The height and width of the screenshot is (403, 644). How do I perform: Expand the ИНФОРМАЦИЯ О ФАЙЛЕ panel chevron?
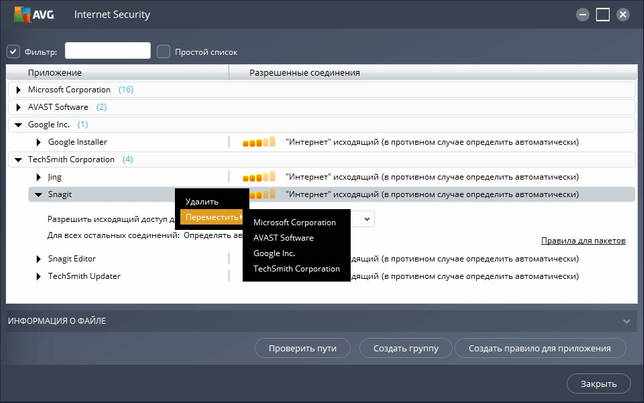[627, 321]
